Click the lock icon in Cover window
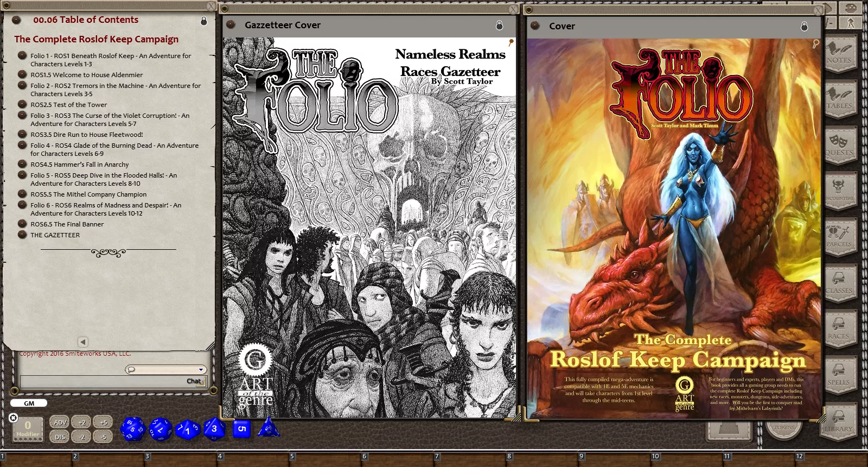The width and height of the screenshot is (868, 467). [x=805, y=26]
